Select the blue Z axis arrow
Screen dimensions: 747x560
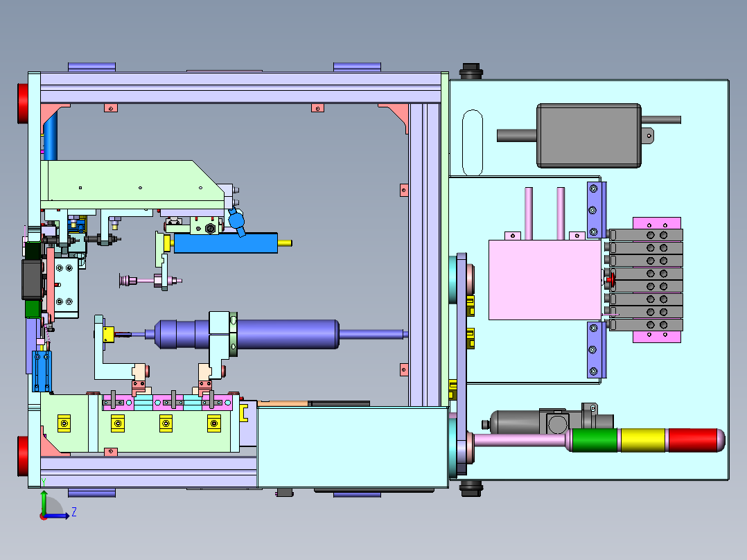[57, 516]
